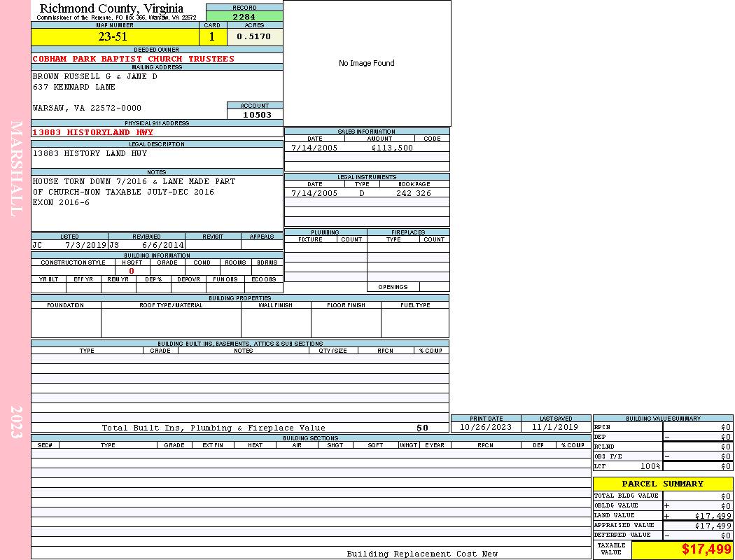Click the last saved date 11/1/2019

click(x=555, y=427)
